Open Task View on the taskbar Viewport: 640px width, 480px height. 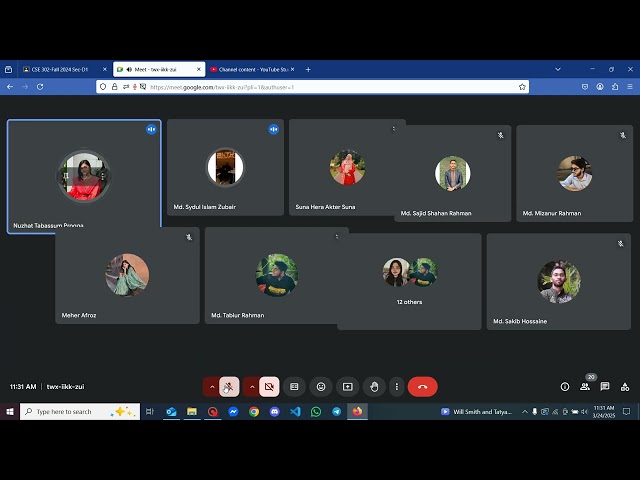150,411
